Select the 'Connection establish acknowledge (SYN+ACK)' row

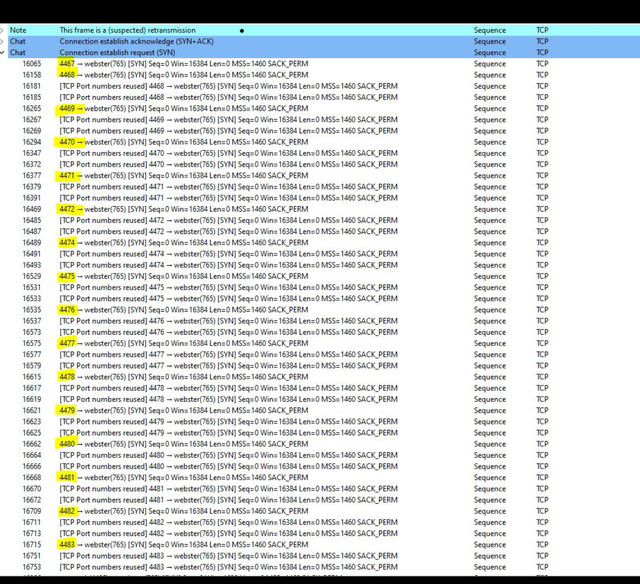point(320,41)
